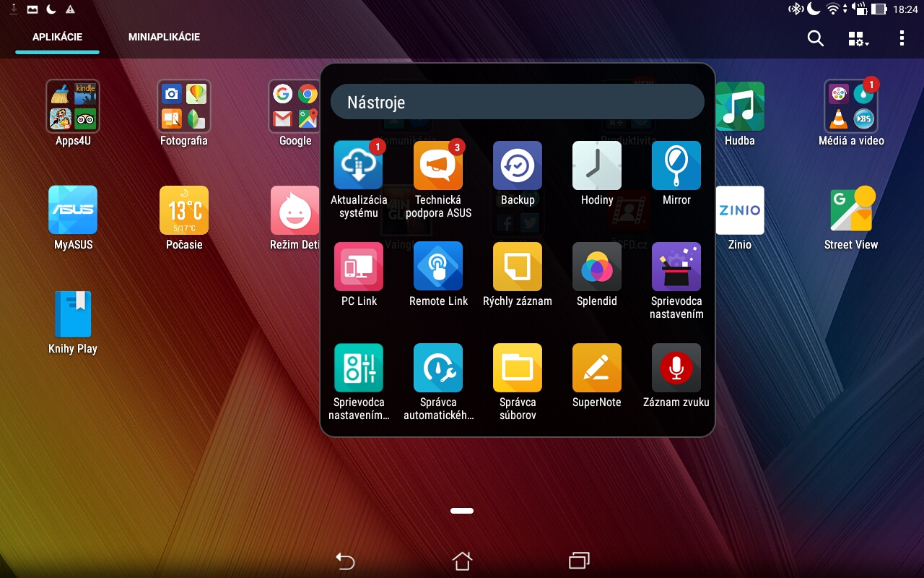Tap the Android back button
This screenshot has height=578, width=924.
point(346,561)
